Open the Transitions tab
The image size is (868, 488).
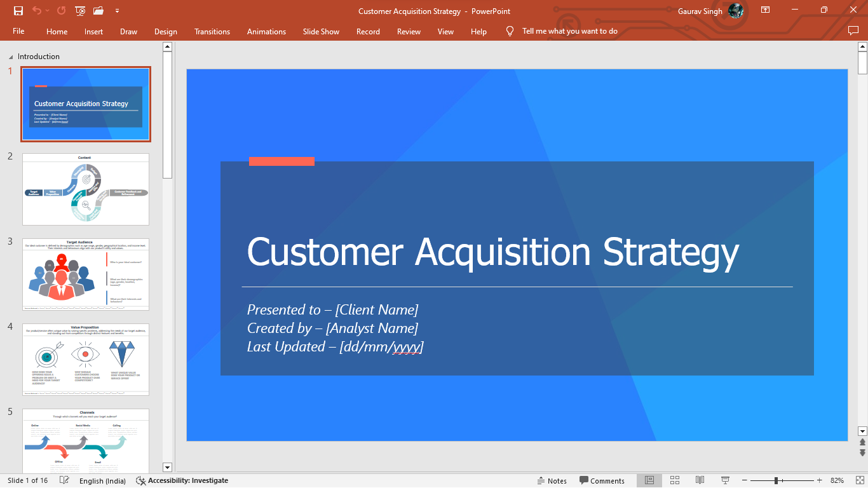pyautogui.click(x=212, y=31)
